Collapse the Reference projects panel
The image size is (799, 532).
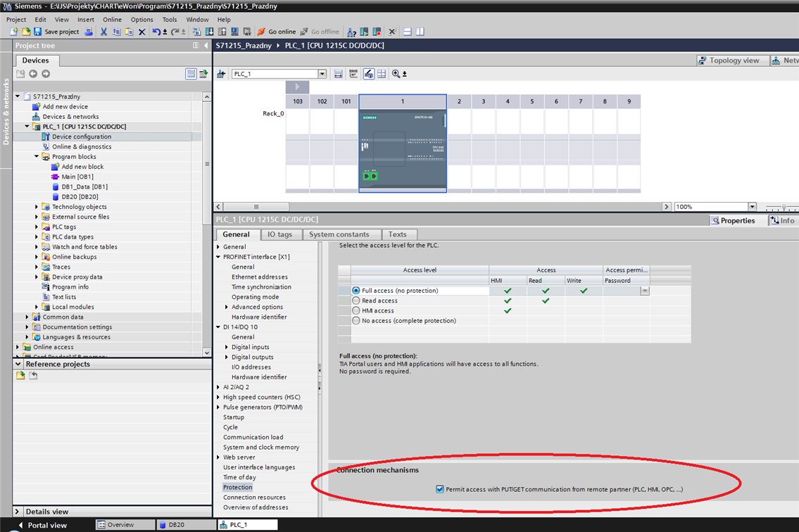pyautogui.click(x=18, y=364)
